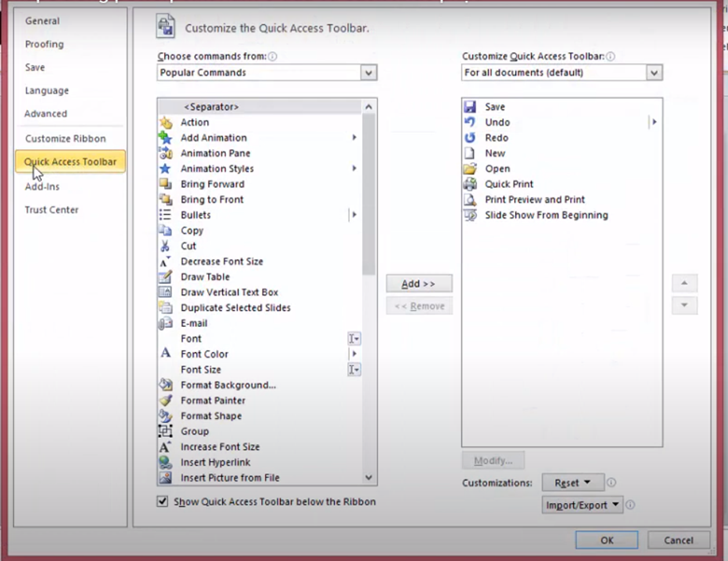
Task: Select the Undo arrow icon
Action: [x=469, y=122]
